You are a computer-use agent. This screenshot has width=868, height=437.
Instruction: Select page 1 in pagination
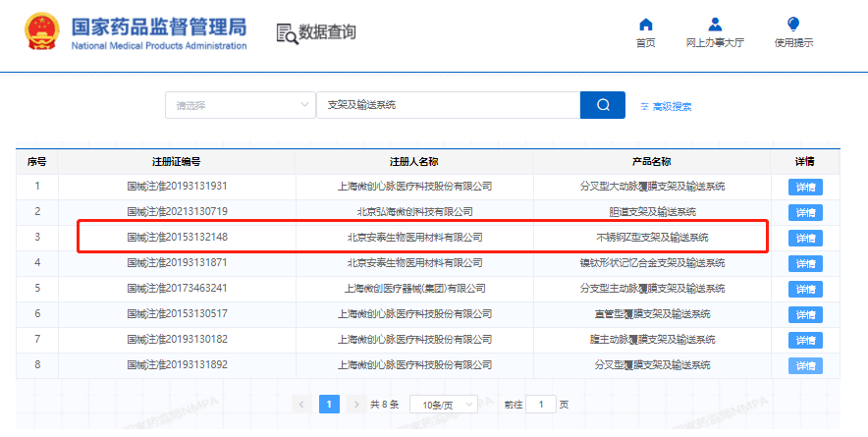[329, 405]
